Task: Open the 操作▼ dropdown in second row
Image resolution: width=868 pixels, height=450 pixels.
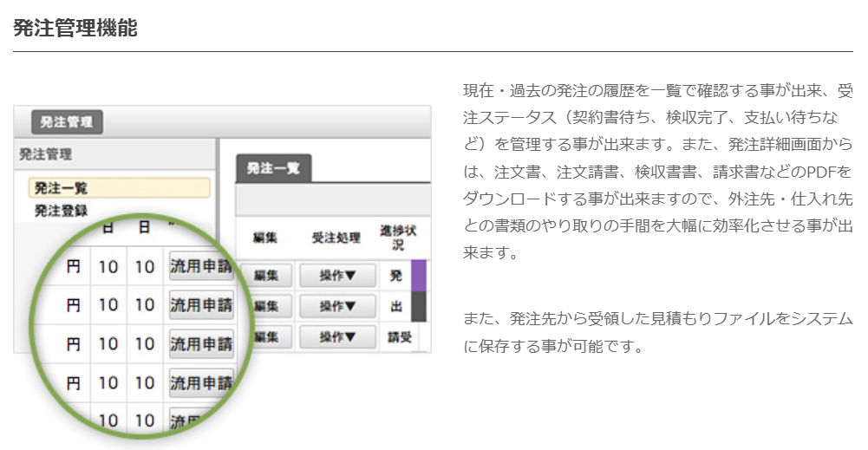Action: pos(336,306)
